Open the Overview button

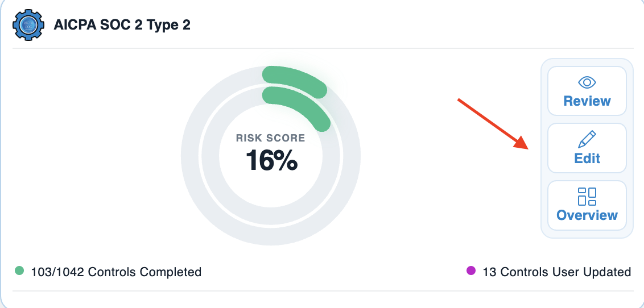point(587,206)
